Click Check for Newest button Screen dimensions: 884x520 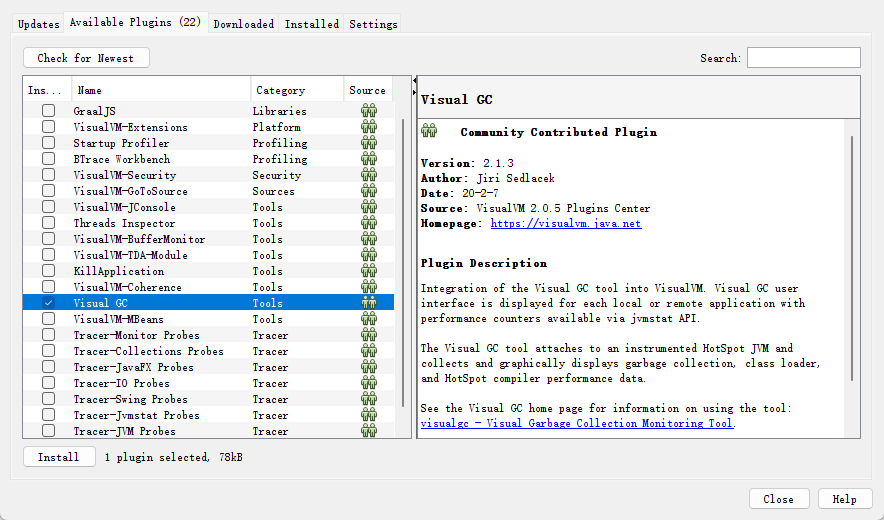[86, 58]
